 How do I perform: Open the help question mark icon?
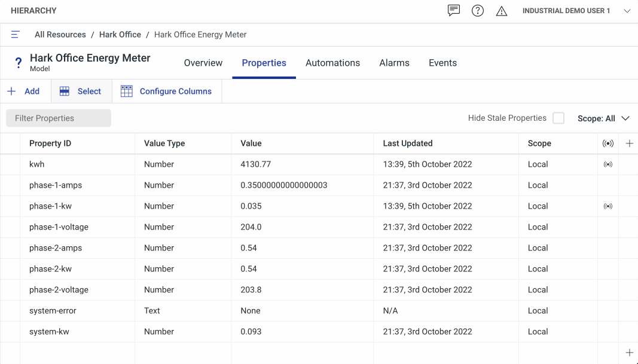click(x=477, y=11)
